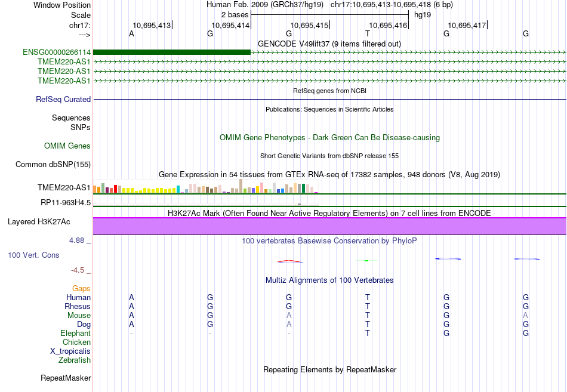The height and width of the screenshot is (392, 567).
Task: Select the Dog alignment row label
Action: 84,325
